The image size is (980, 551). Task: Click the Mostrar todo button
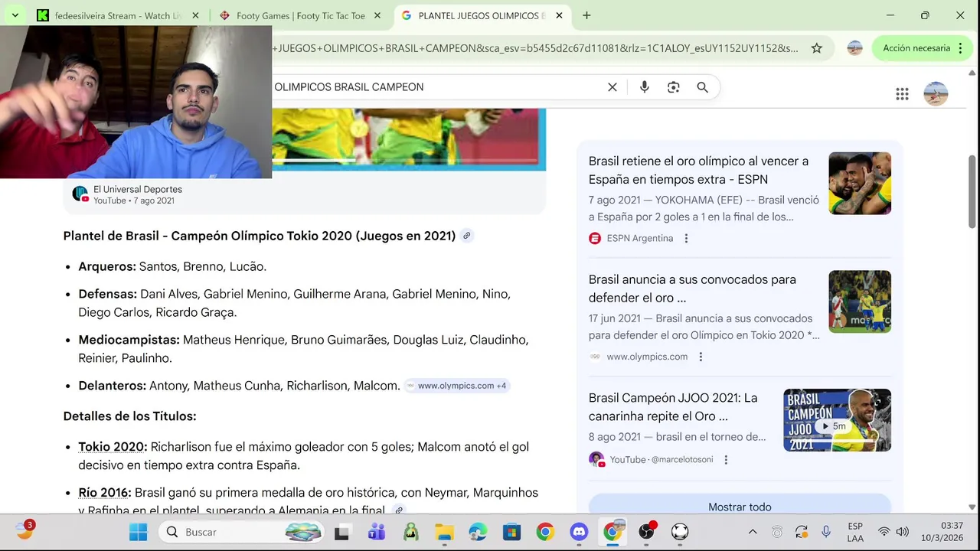[740, 507]
